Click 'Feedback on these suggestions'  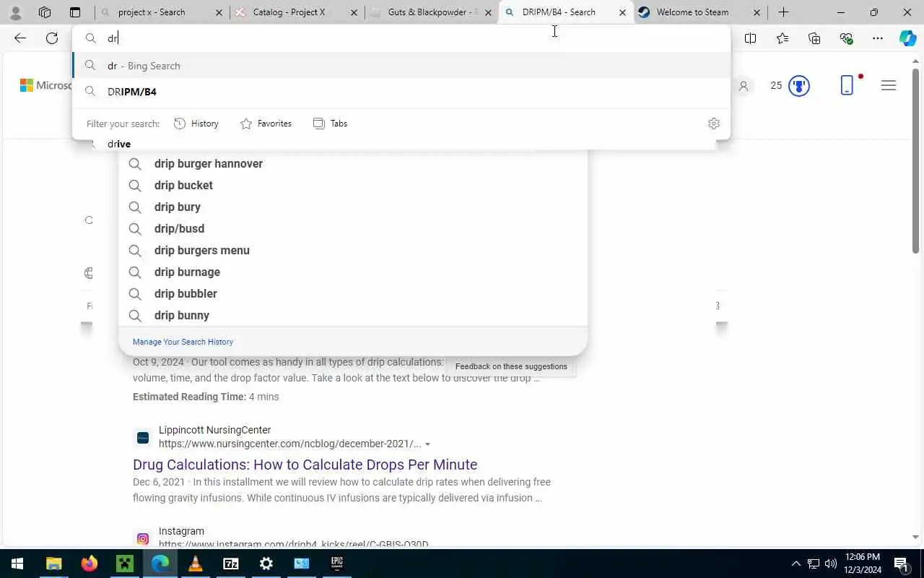511,366
